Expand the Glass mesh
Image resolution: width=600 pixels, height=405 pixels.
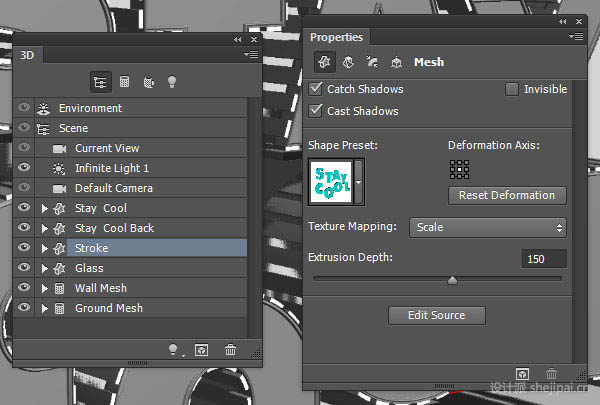(x=44, y=268)
